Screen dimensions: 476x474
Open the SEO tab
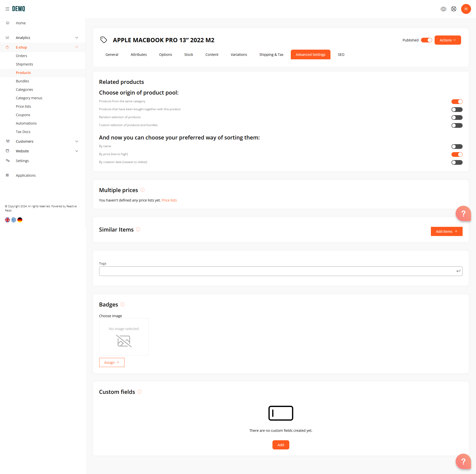(x=341, y=55)
